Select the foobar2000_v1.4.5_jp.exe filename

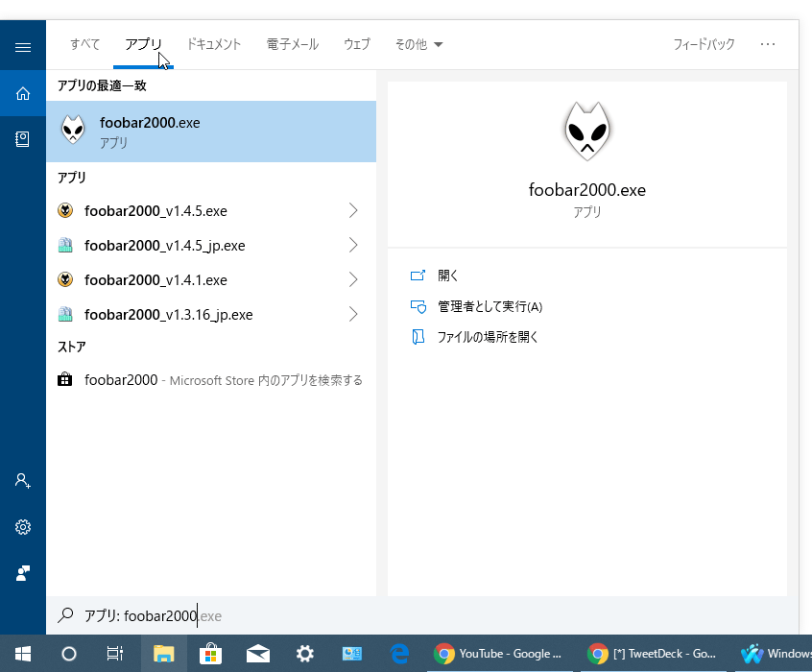[x=165, y=246]
